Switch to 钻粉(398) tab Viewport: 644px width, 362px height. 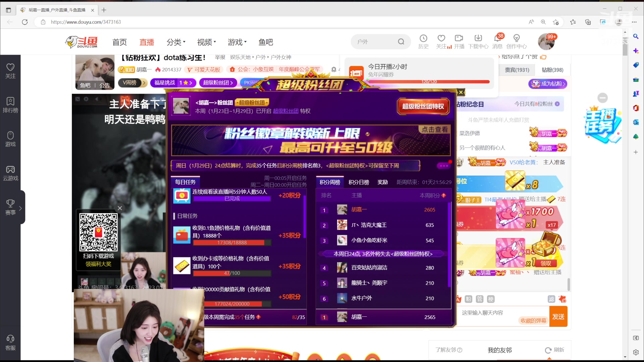point(552,70)
